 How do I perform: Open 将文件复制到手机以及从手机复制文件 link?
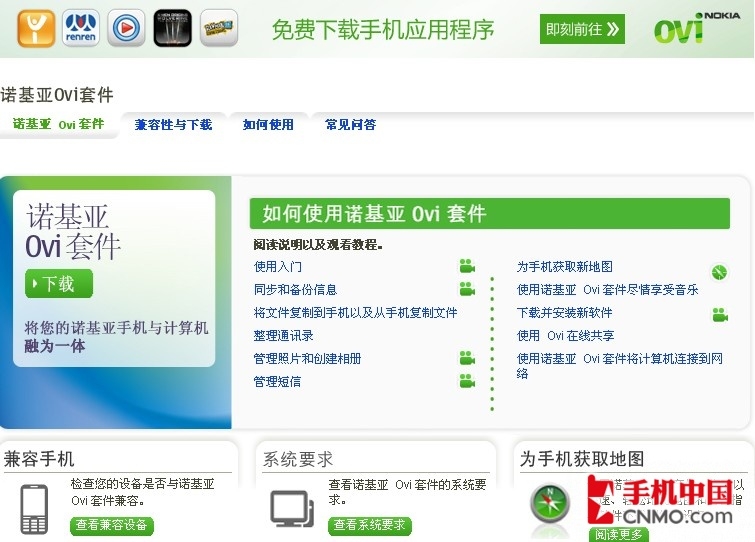pyautogui.click(x=355, y=313)
